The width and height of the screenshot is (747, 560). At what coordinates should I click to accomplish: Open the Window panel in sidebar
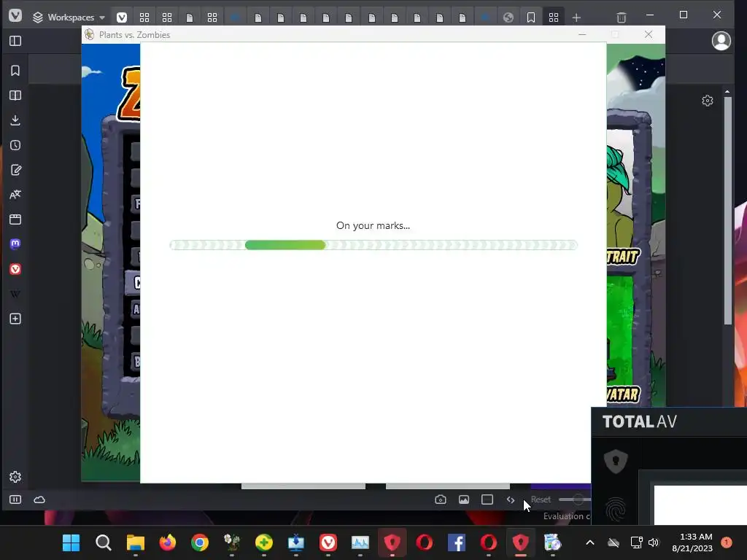click(15, 219)
